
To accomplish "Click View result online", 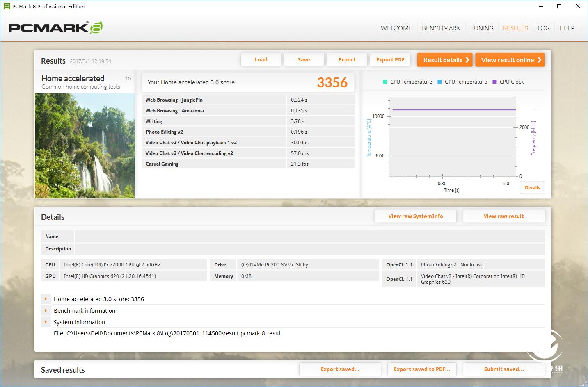I will click(x=510, y=59).
